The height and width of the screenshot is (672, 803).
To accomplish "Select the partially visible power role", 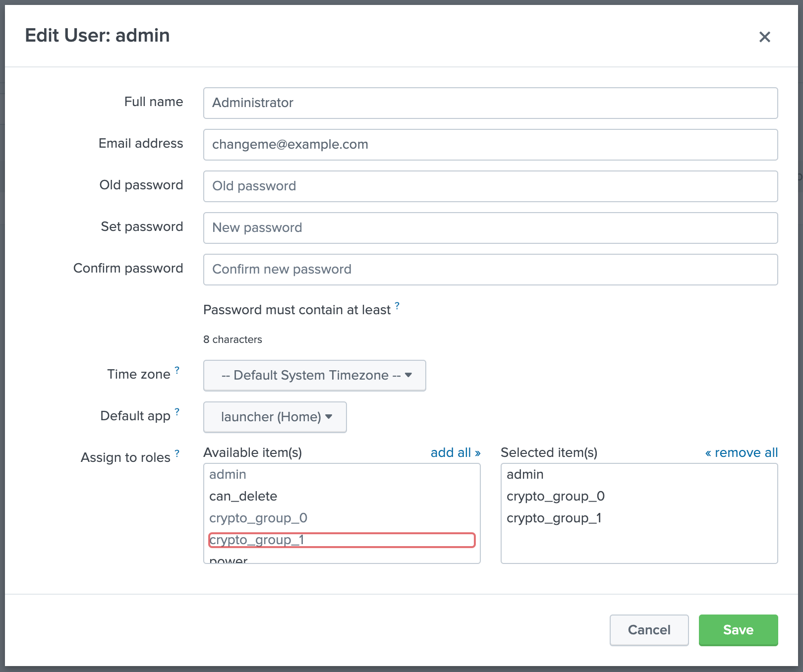I will pos(342,559).
